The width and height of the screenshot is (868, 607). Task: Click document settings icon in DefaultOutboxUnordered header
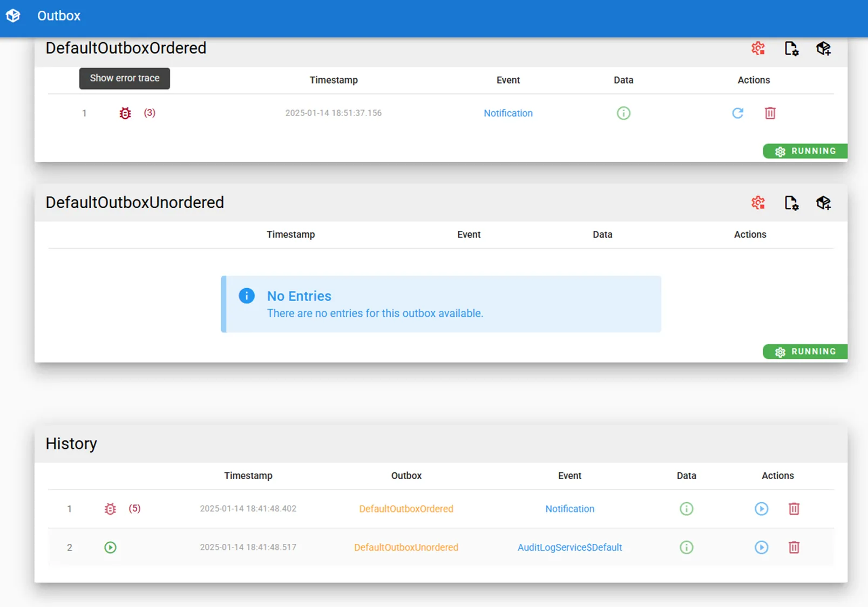tap(791, 203)
